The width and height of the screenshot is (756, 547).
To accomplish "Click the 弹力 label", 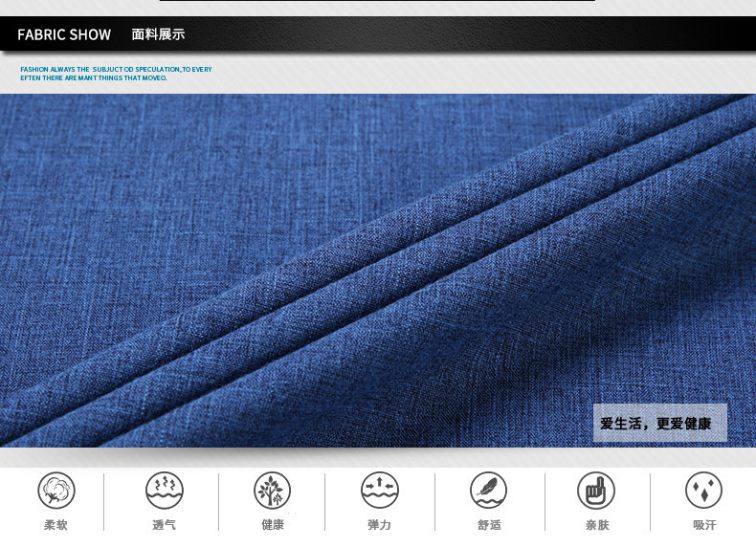I will pyautogui.click(x=380, y=525).
